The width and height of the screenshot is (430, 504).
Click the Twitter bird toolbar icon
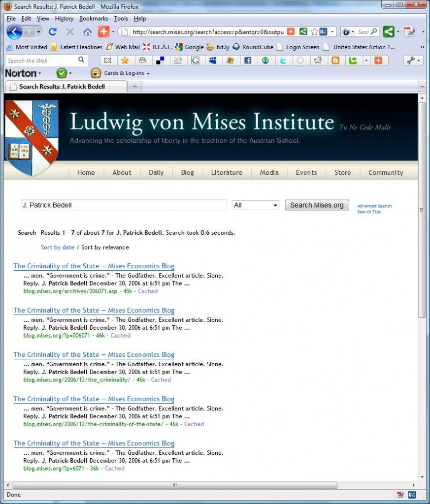click(x=283, y=61)
